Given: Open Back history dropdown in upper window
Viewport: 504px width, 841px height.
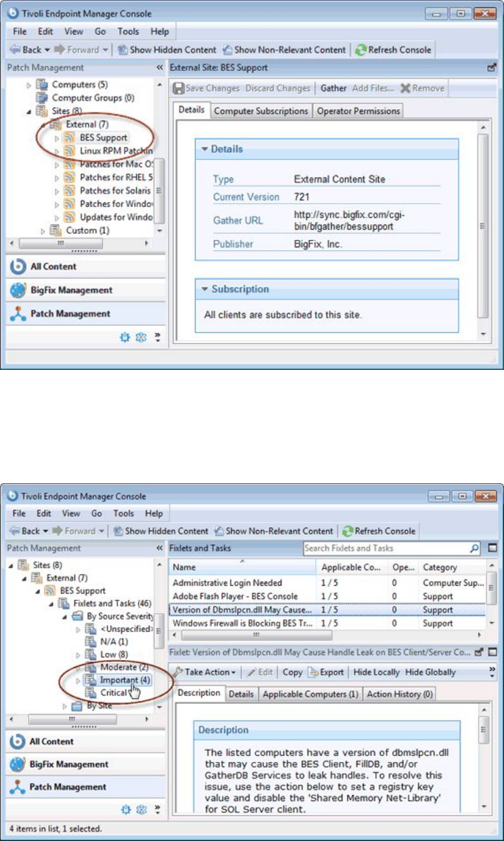Looking at the screenshot, I should click(x=47, y=50).
